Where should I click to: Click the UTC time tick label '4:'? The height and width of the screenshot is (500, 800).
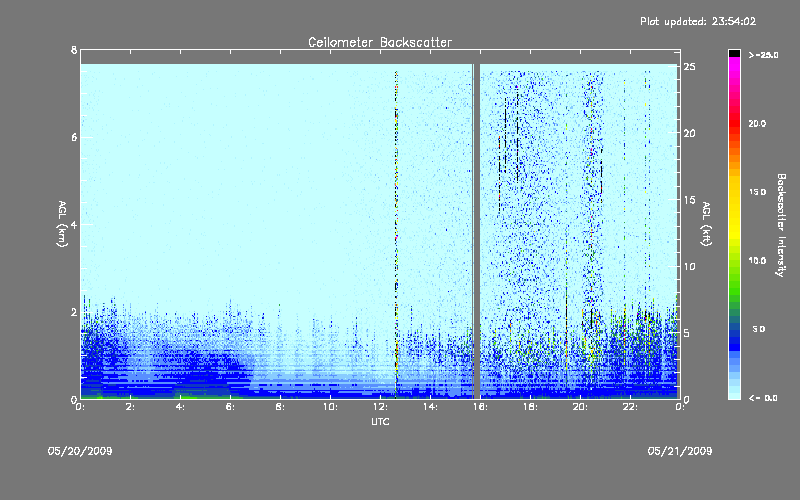click(181, 407)
